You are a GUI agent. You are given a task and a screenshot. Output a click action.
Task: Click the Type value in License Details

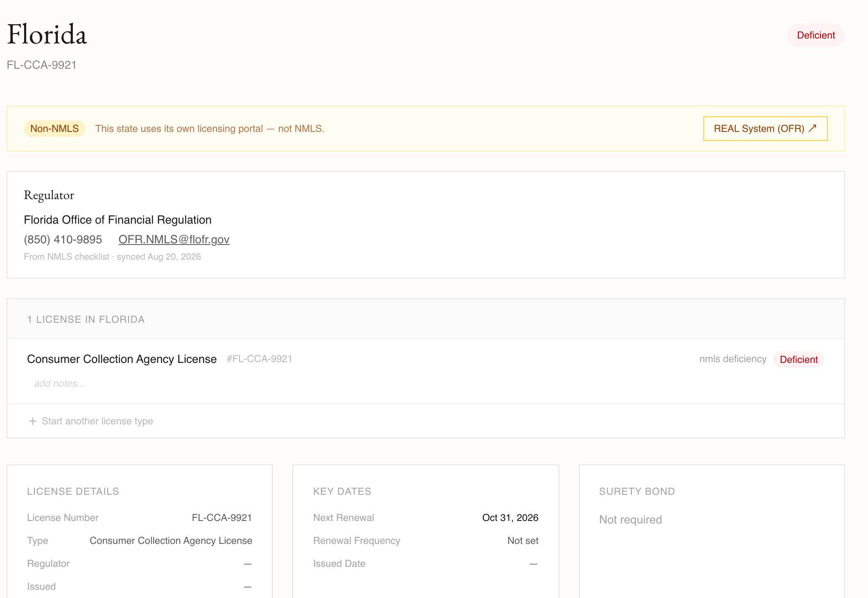pos(171,541)
